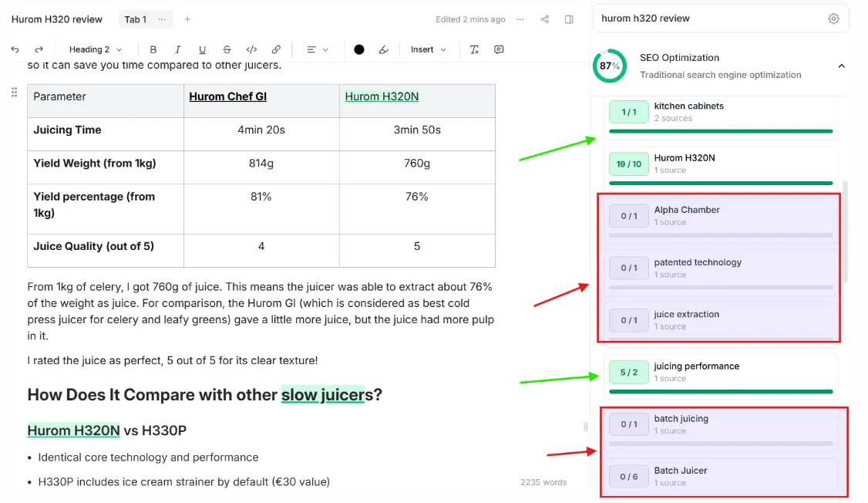
Task: Switch to Tab 1
Action: click(136, 19)
